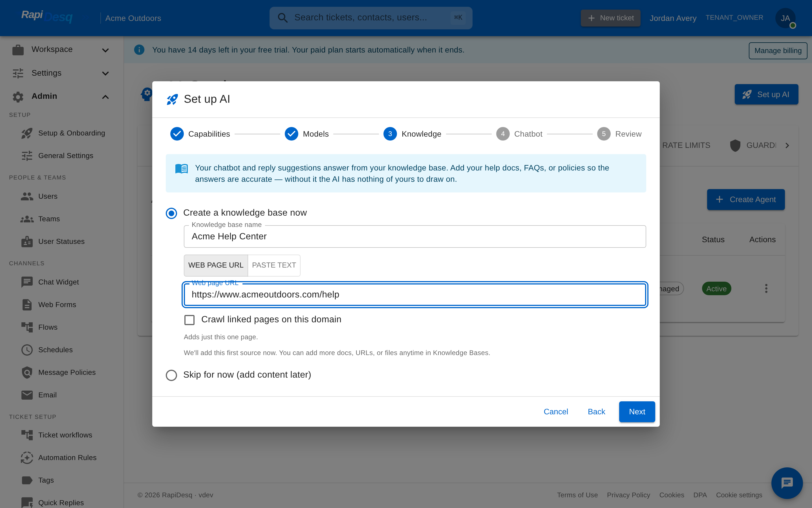Open the Terms of Use link
This screenshot has height=508, width=812.
pos(577,495)
